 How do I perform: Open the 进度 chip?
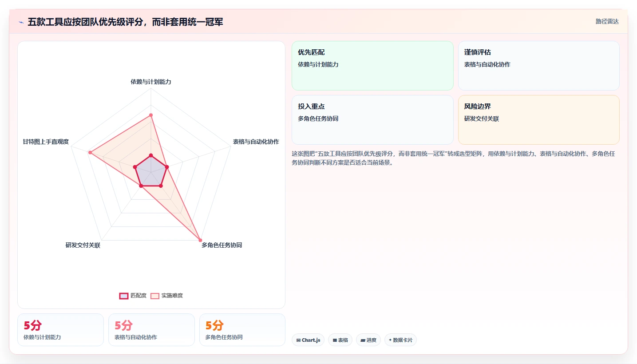[368, 340]
